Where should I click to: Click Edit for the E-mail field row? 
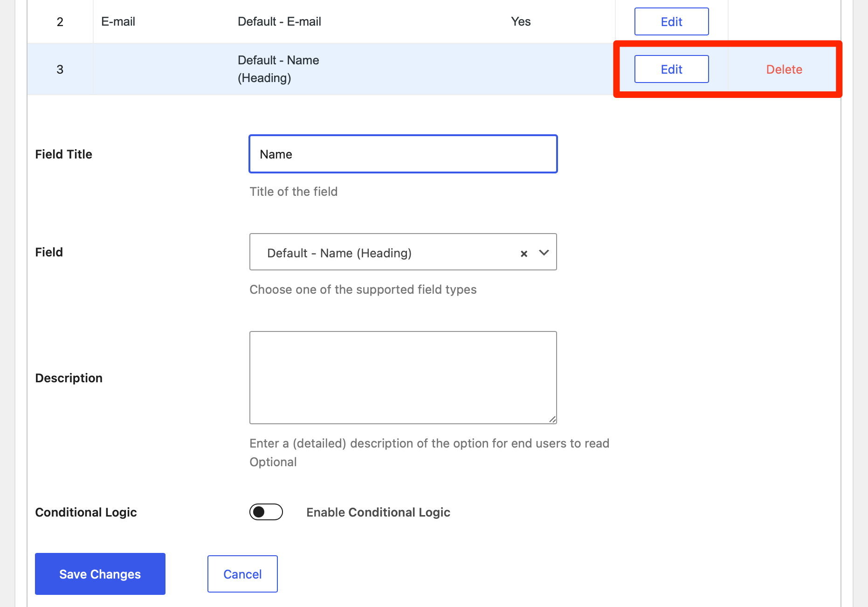[671, 22]
